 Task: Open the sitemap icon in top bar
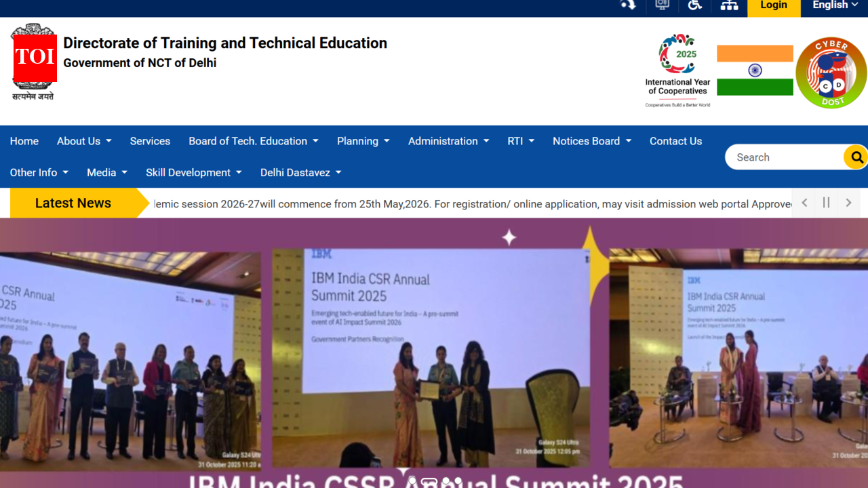tap(729, 5)
